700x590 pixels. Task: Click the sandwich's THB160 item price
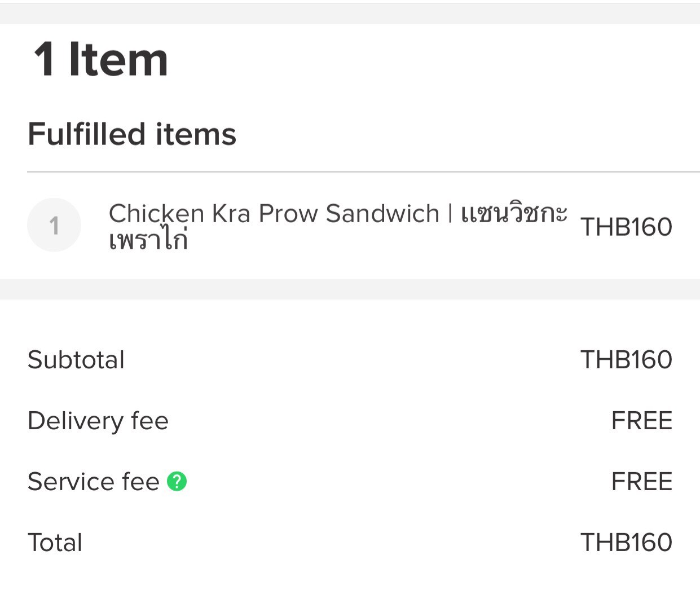626,227
